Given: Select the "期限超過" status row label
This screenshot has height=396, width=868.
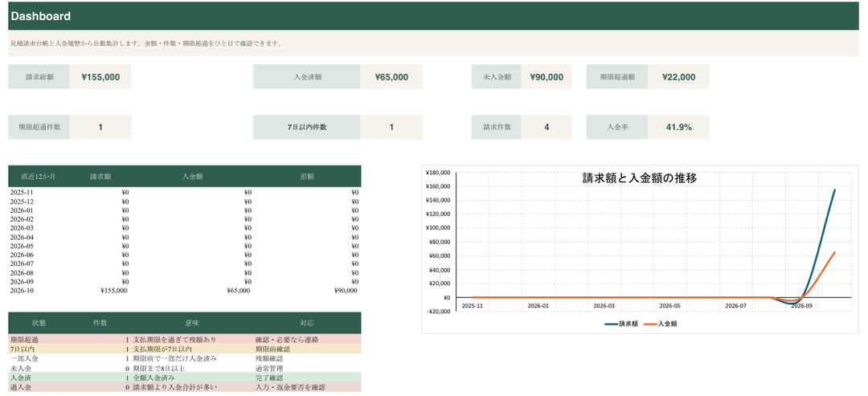Looking at the screenshot, I should click(x=24, y=339).
